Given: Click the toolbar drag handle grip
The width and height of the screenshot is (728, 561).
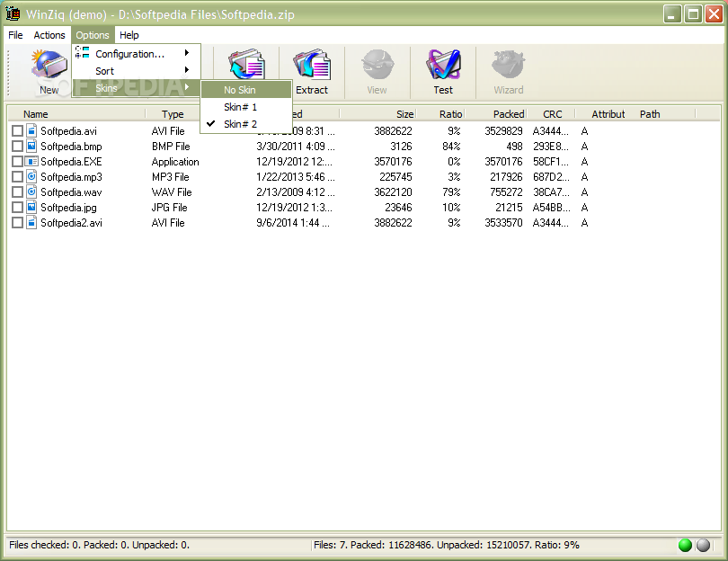Looking at the screenshot, I should [8, 73].
